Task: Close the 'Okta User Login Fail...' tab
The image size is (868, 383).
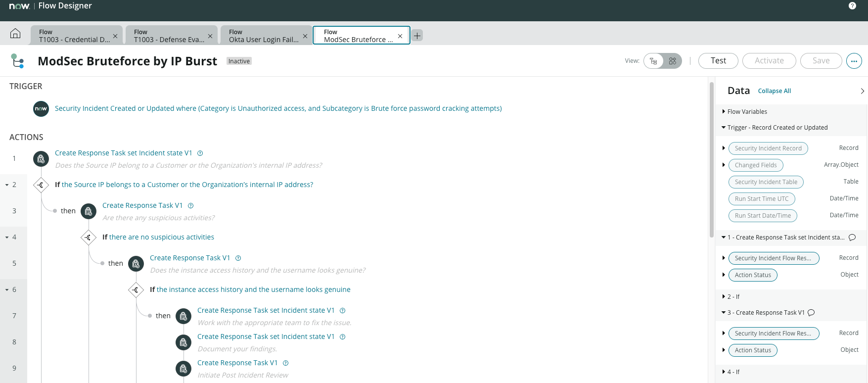Action: 305,36
